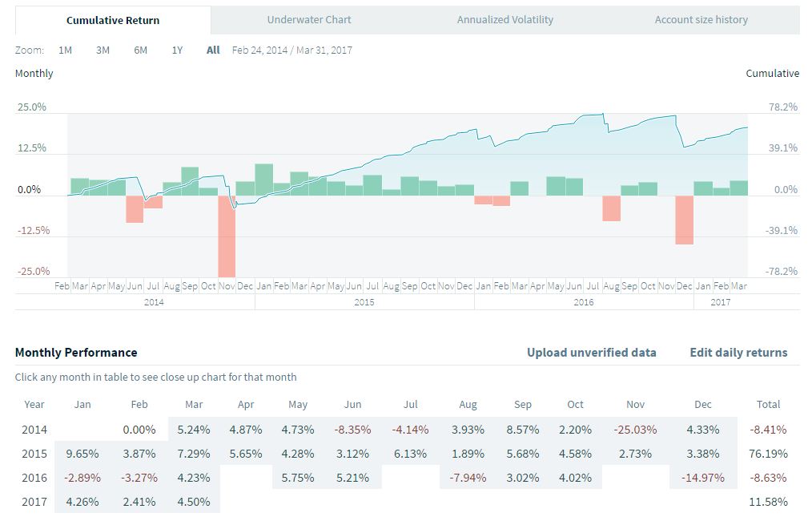Select the Account size history tab
This screenshot has width=812, height=521.
(701, 20)
